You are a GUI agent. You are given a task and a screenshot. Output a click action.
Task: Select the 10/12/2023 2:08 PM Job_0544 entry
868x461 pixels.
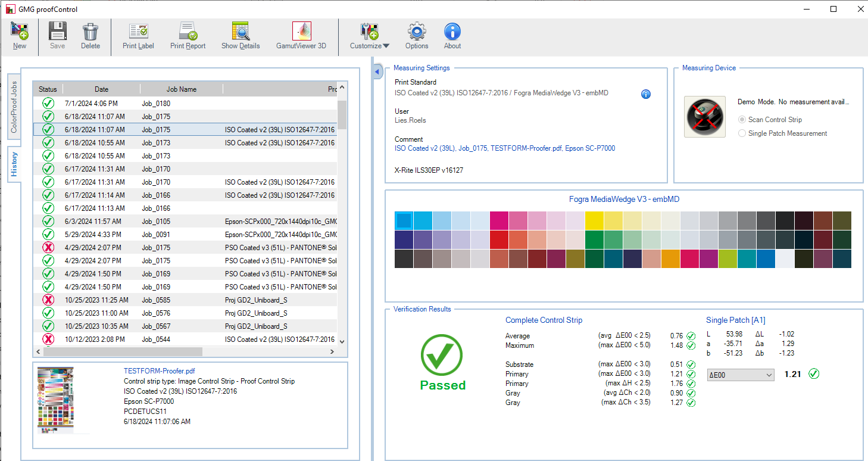pos(185,339)
